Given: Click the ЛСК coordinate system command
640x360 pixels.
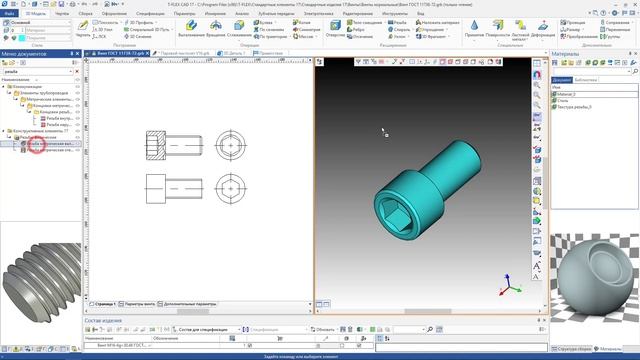Looking at the screenshot, I should (x=99, y=36).
